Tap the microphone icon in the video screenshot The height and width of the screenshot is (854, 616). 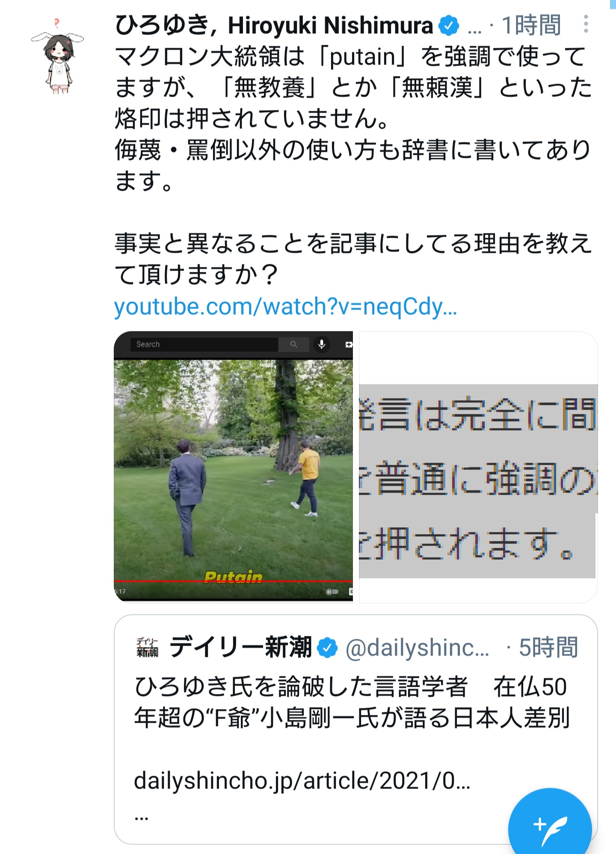point(322,344)
